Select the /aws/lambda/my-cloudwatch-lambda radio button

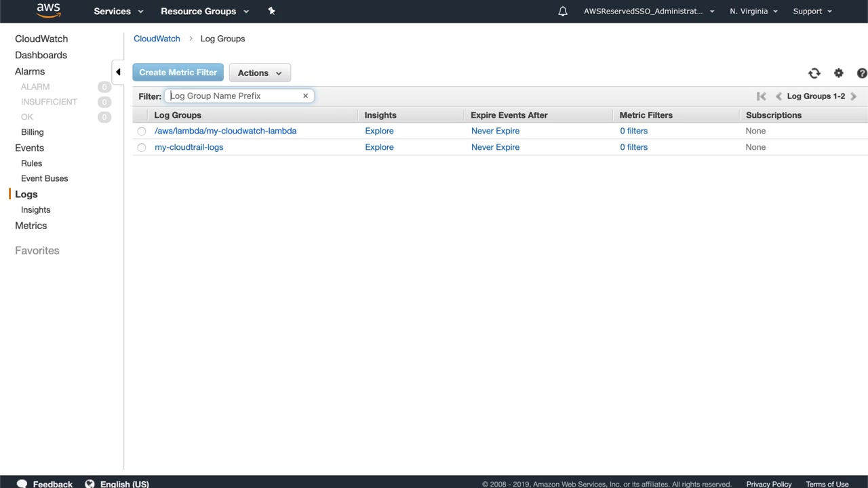[142, 131]
